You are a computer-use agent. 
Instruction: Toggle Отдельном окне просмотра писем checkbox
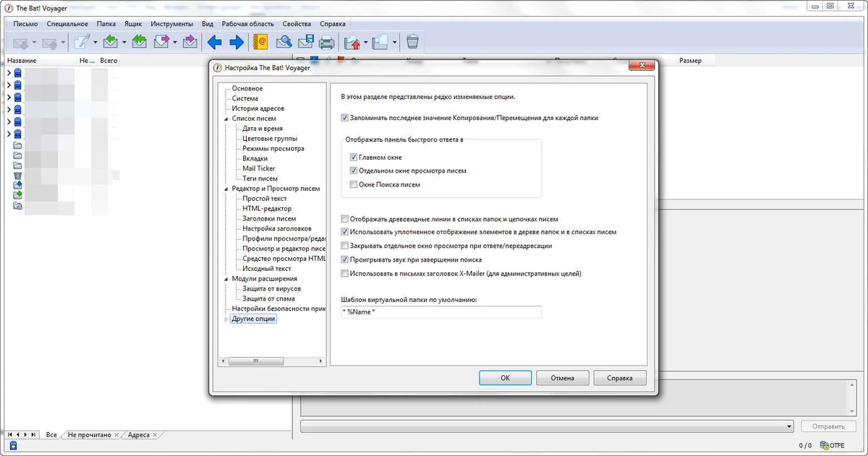point(354,171)
